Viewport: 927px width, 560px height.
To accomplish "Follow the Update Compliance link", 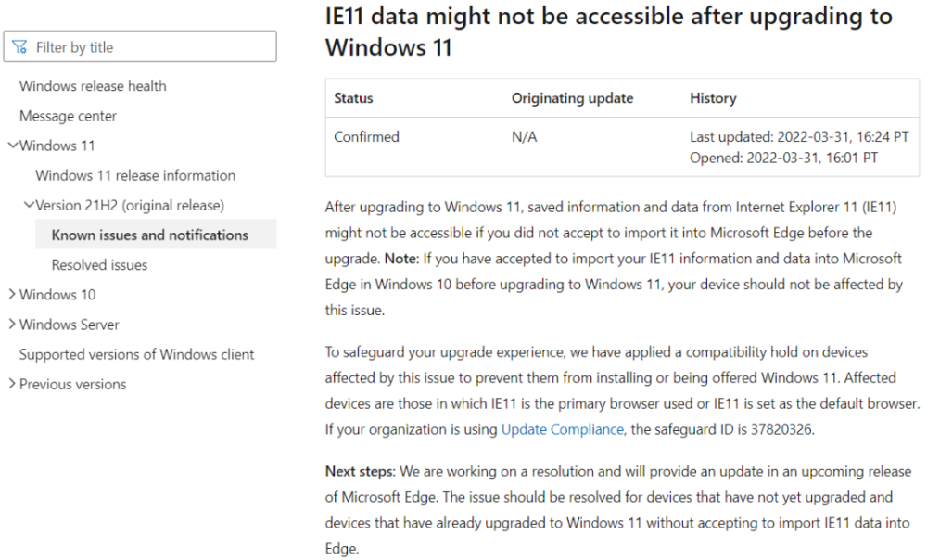I will click(x=562, y=429).
